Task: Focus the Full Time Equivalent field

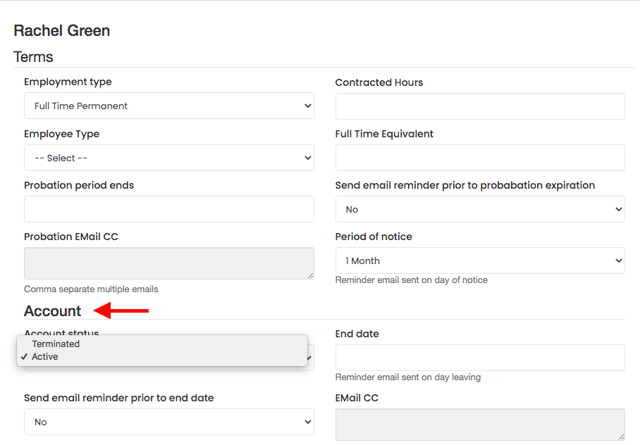Action: [x=479, y=158]
